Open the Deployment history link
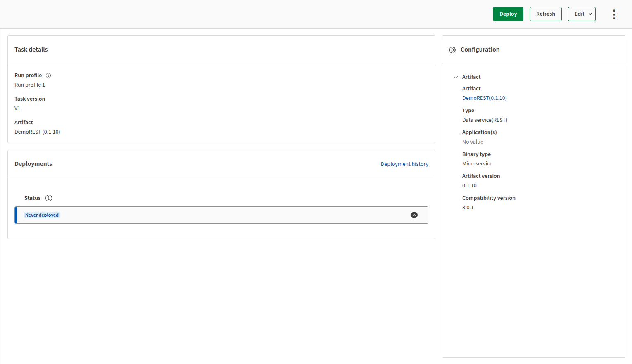 pos(404,164)
